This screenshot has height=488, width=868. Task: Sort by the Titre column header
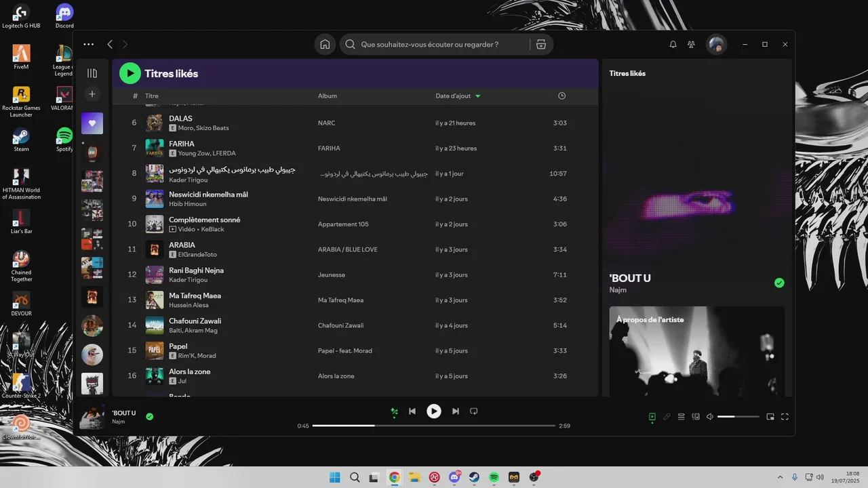(x=152, y=96)
